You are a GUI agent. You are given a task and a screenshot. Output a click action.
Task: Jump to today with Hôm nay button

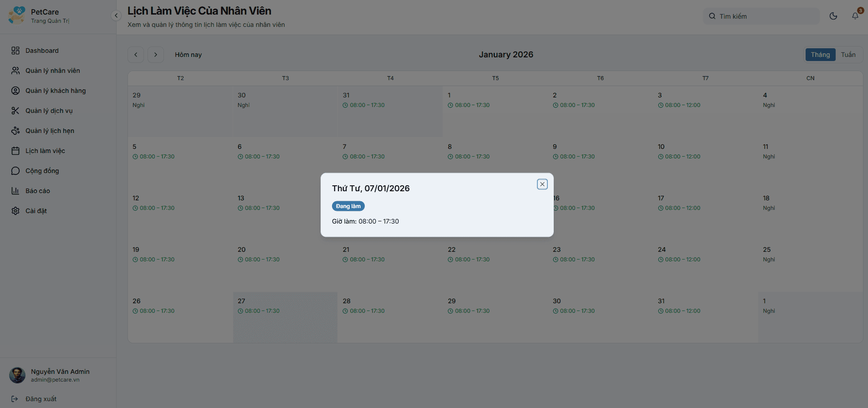[188, 55]
